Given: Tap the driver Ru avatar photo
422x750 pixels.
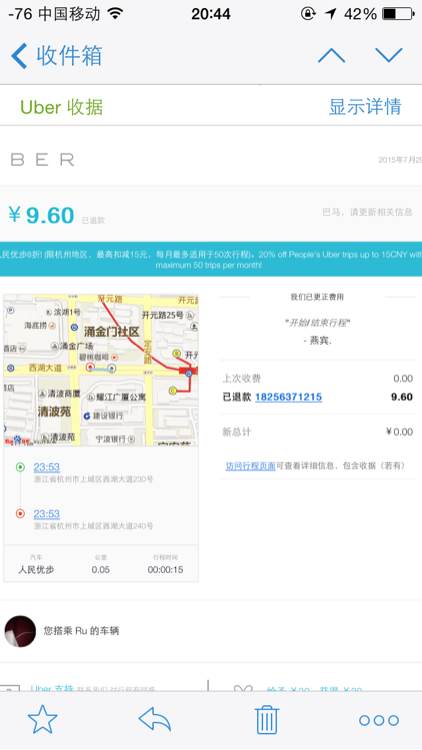Looking at the screenshot, I should click(20, 631).
